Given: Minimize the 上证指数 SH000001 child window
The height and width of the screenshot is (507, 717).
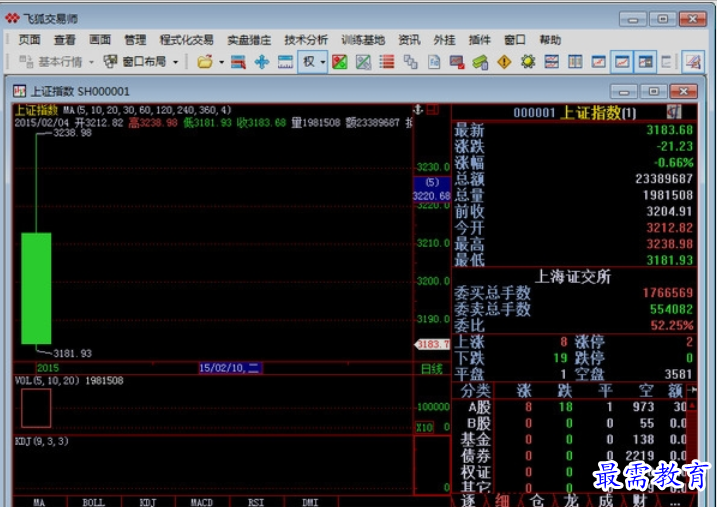Looking at the screenshot, I should [x=624, y=92].
